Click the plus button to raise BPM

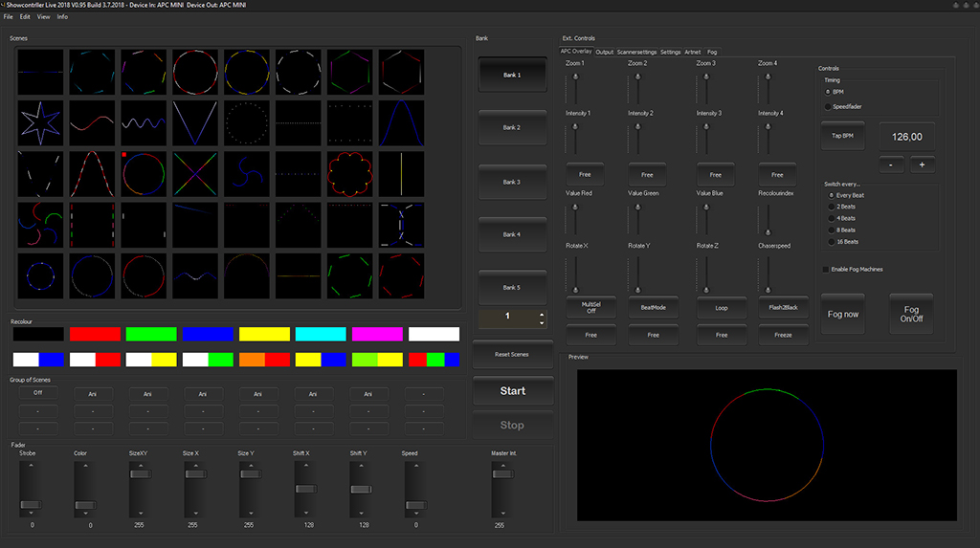[922, 164]
